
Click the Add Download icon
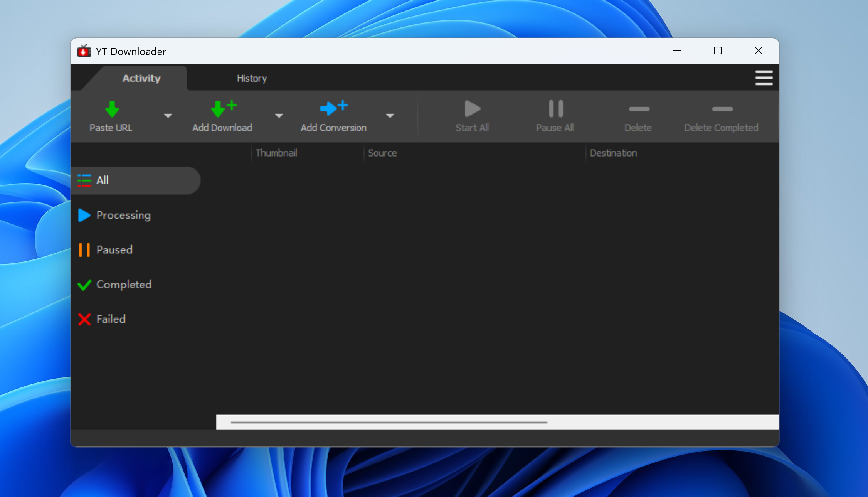click(223, 109)
